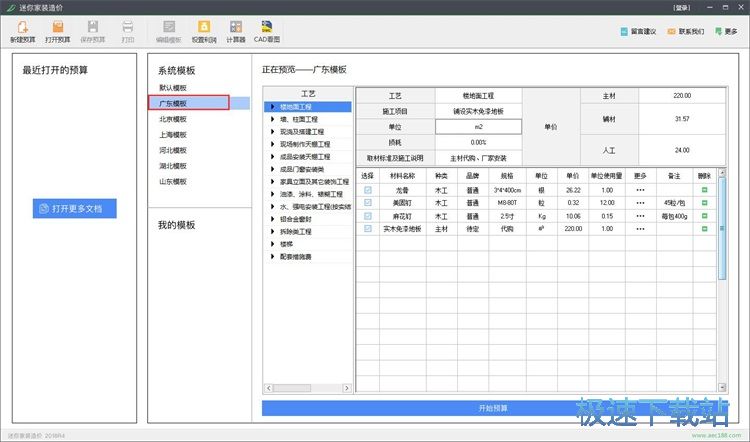
Task: Expand the 拆除类工程 tree node
Action: [x=273, y=231]
